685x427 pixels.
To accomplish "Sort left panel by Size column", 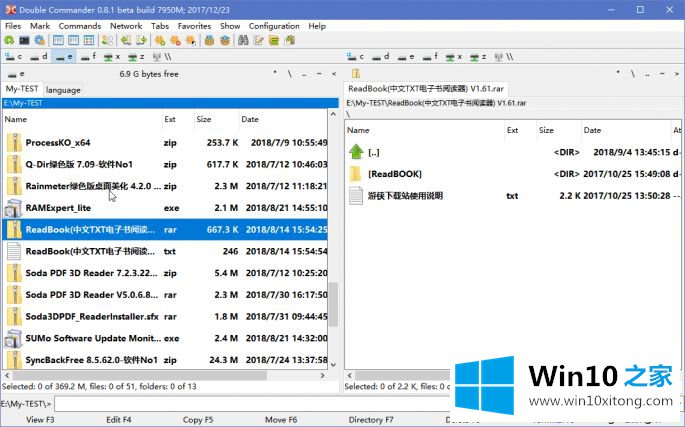I will (216, 119).
